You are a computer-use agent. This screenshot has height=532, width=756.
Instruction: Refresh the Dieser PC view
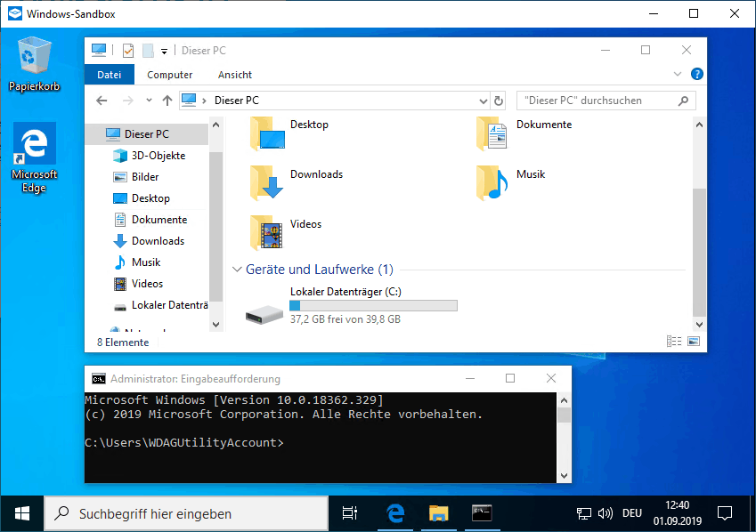(499, 101)
